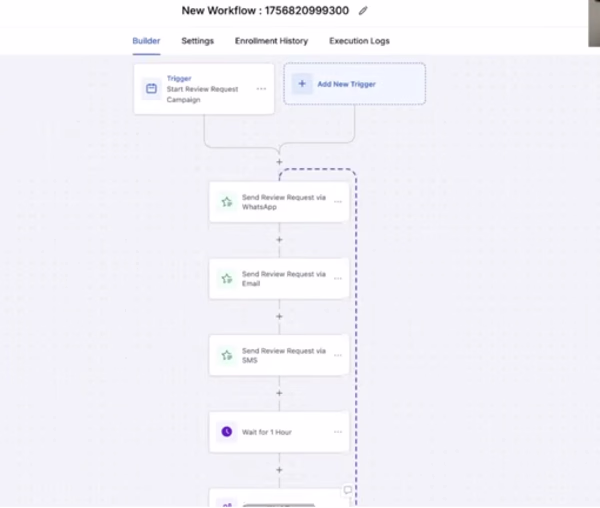Viewport: 600px width, 508px height.
Task: Open the three-dot menu on Trigger card
Action: pos(261,89)
